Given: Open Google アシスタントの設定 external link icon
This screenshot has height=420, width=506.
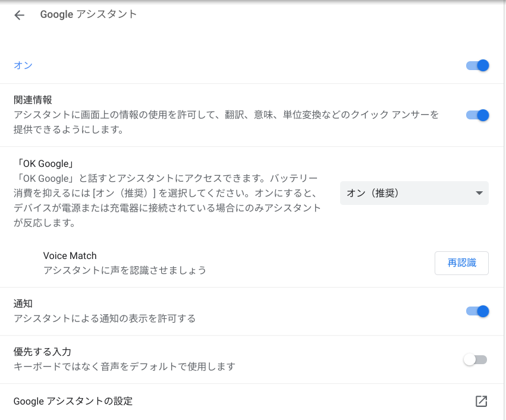Looking at the screenshot, I should 481,402.
